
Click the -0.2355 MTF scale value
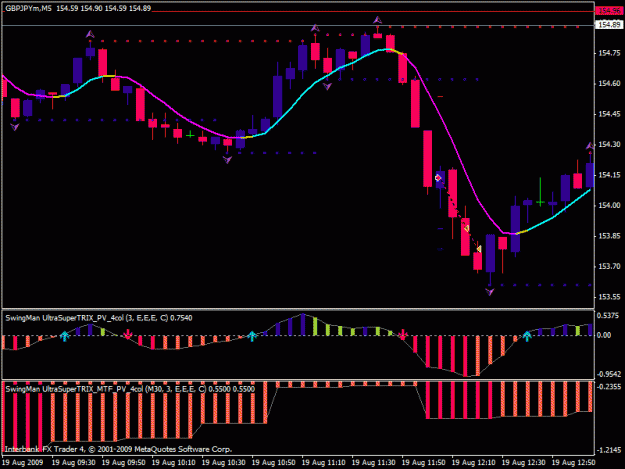tap(609, 387)
